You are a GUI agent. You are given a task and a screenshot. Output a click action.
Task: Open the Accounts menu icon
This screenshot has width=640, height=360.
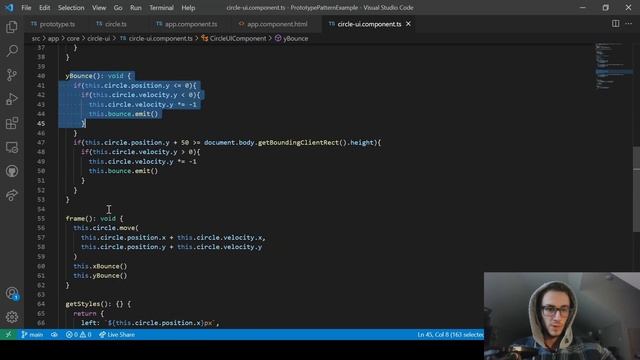(12, 293)
